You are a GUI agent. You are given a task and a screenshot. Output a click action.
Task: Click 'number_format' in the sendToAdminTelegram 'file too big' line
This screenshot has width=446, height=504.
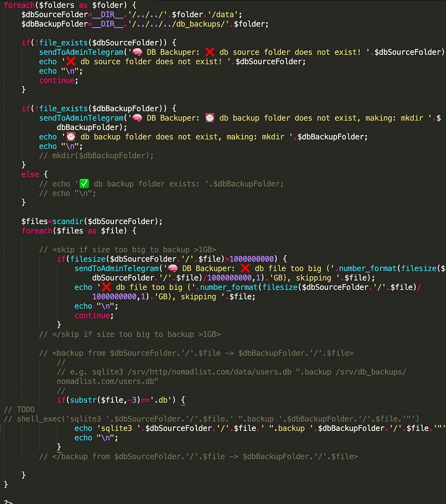(x=368, y=268)
